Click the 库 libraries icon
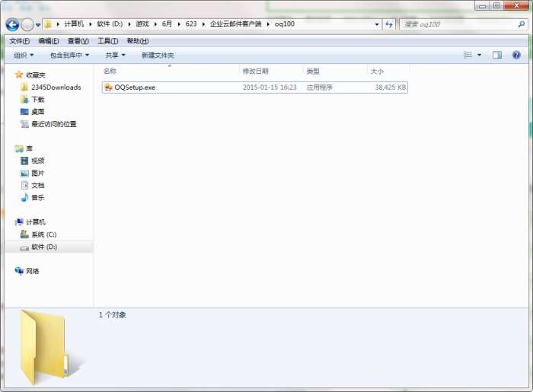The width and height of the screenshot is (533, 392). (19, 148)
